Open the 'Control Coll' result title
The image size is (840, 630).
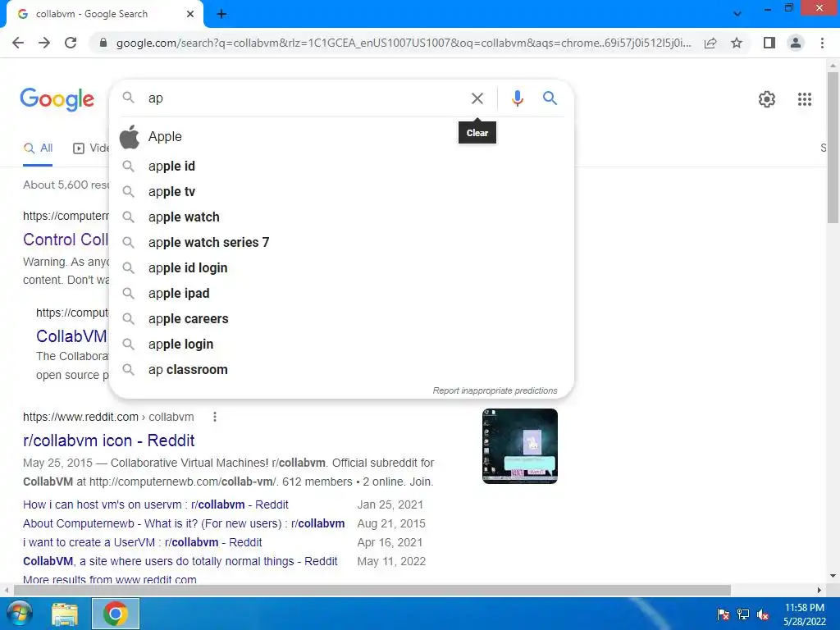66,240
